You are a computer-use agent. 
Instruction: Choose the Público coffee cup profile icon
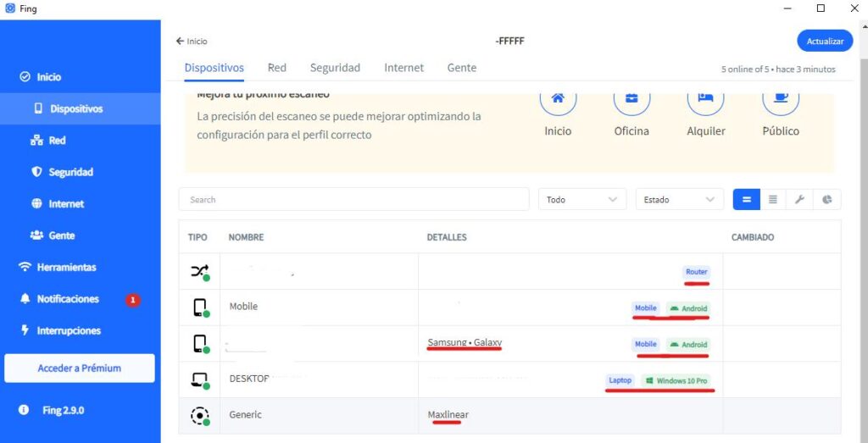click(x=781, y=100)
